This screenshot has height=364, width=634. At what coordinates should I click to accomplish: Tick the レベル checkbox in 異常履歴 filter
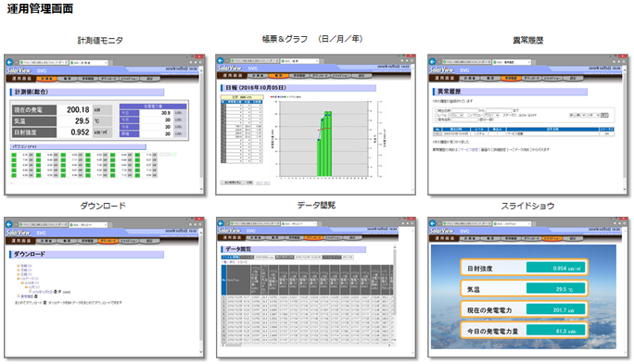point(437,115)
